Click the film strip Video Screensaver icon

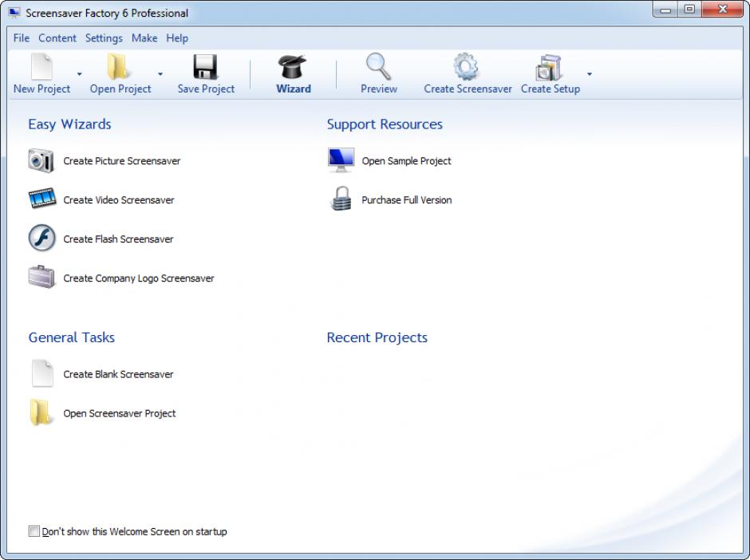(42, 199)
